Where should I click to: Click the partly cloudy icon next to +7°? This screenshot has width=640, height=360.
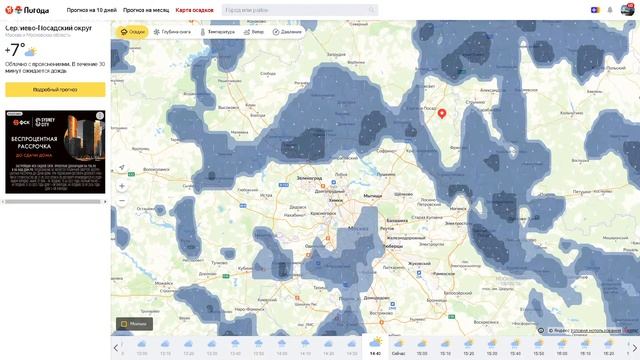coord(31,51)
